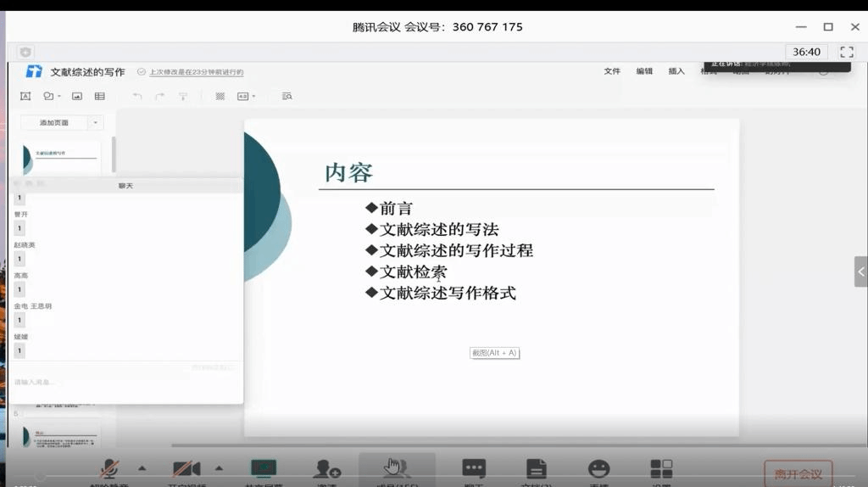Open the emoji reactions icon
This screenshot has width=868, height=487.
(598, 469)
